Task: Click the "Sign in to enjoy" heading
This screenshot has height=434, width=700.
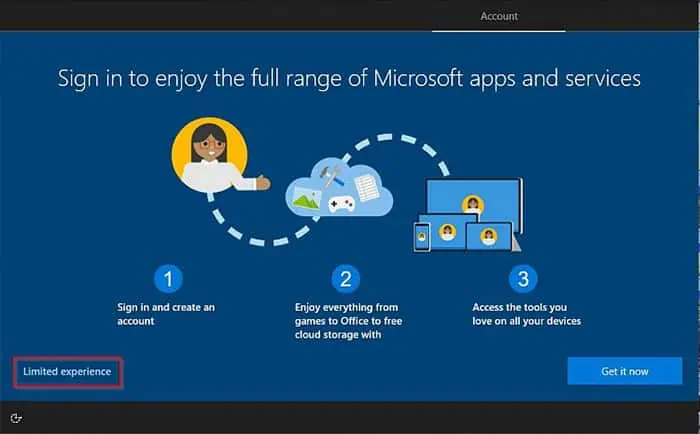Action: pyautogui.click(x=349, y=79)
